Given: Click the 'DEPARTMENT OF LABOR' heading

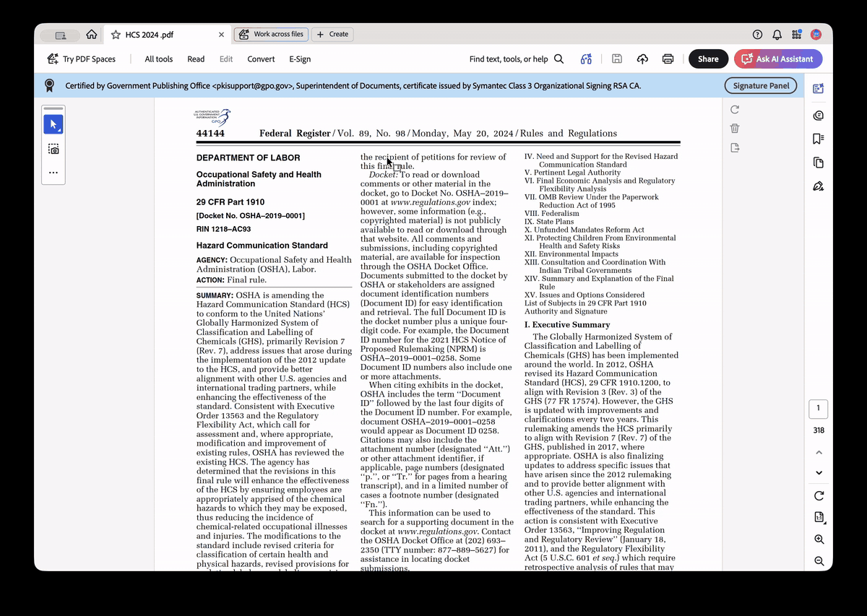Looking at the screenshot, I should pos(248,157).
